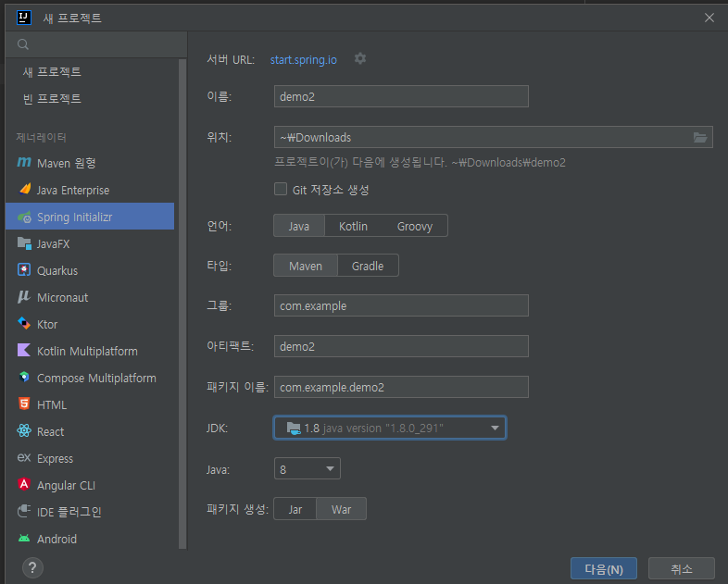Click the Angular CLI icon
The height and width of the screenshot is (584, 728).
click(24, 484)
